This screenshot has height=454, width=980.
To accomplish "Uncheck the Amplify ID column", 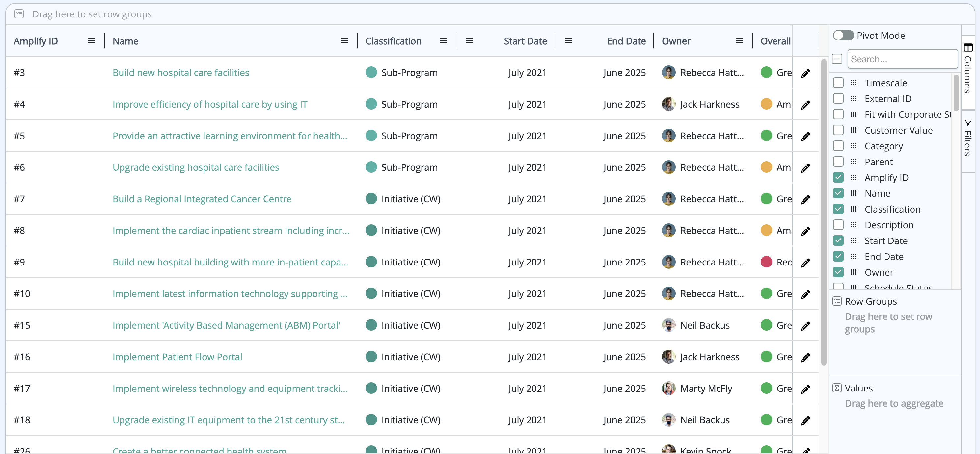I will point(838,177).
